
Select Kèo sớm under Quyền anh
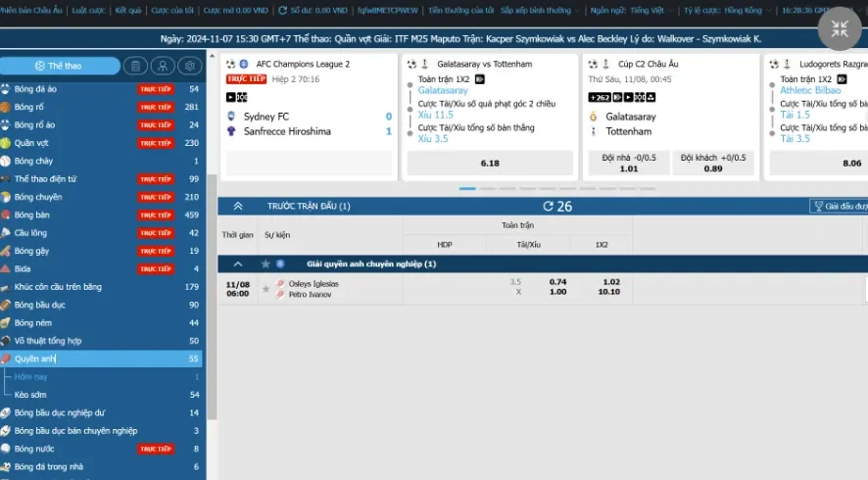click(x=29, y=395)
